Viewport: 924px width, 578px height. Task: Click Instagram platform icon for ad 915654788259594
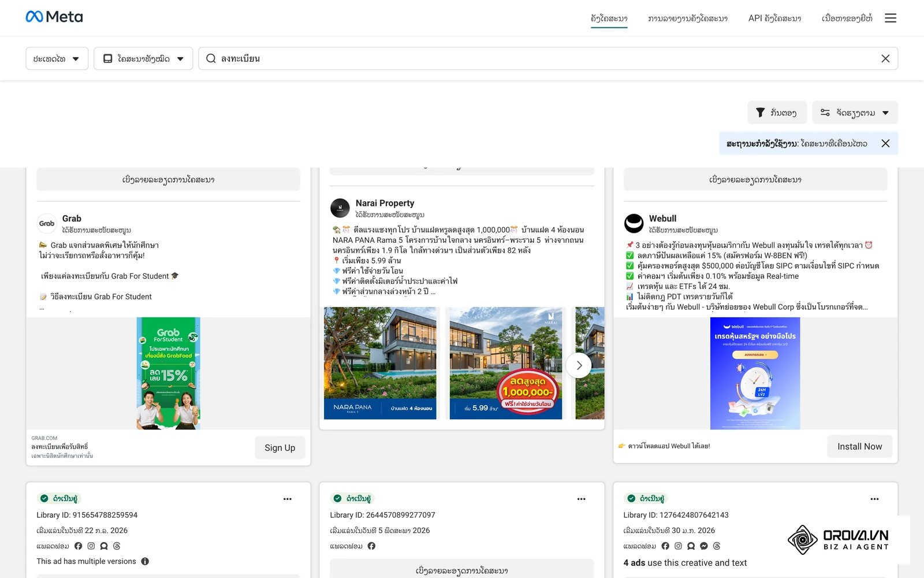(91, 546)
